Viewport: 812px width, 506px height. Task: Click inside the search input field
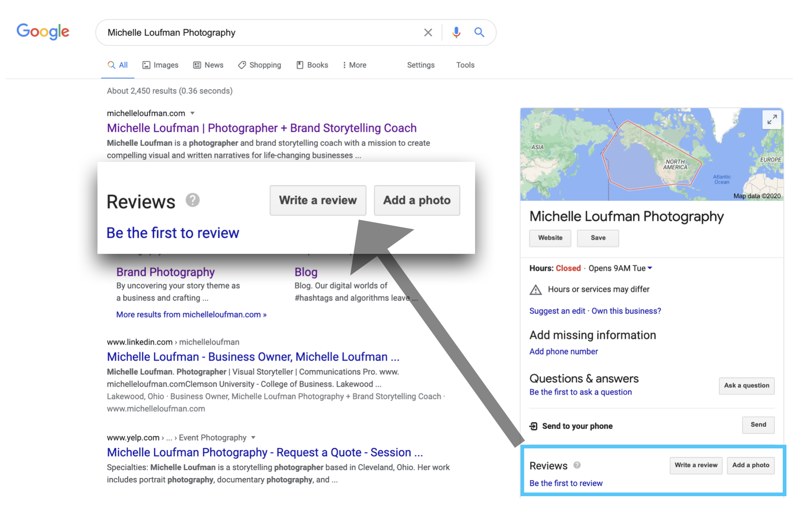tap(254, 32)
